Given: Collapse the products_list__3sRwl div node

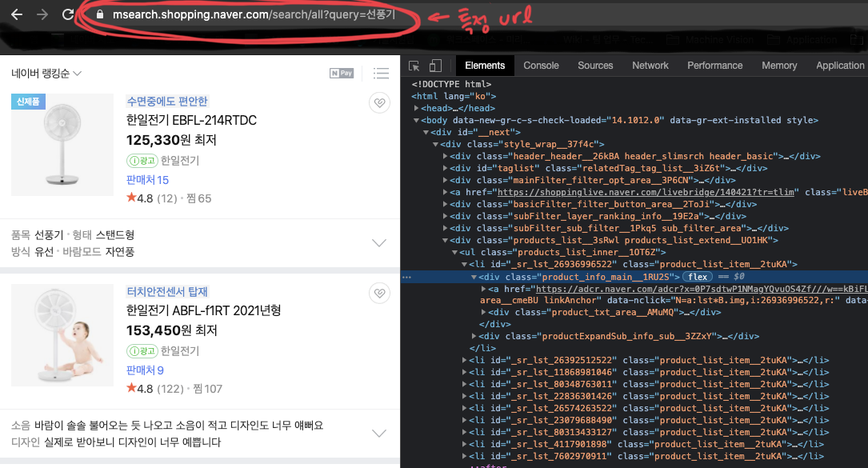Looking at the screenshot, I should pyautogui.click(x=445, y=240).
